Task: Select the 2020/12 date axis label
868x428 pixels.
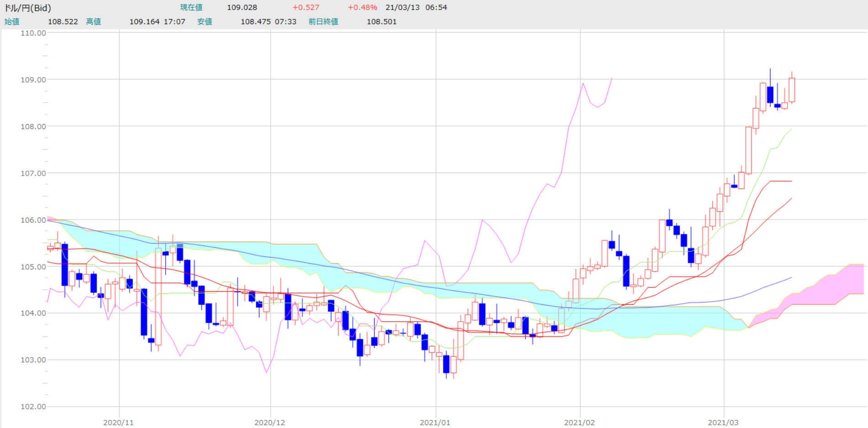Action: (270, 423)
